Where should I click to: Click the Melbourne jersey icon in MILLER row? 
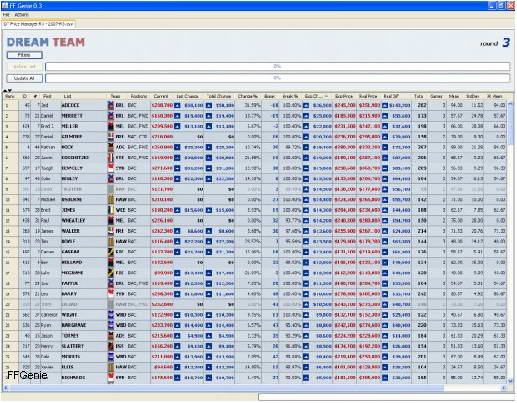[x=111, y=126]
